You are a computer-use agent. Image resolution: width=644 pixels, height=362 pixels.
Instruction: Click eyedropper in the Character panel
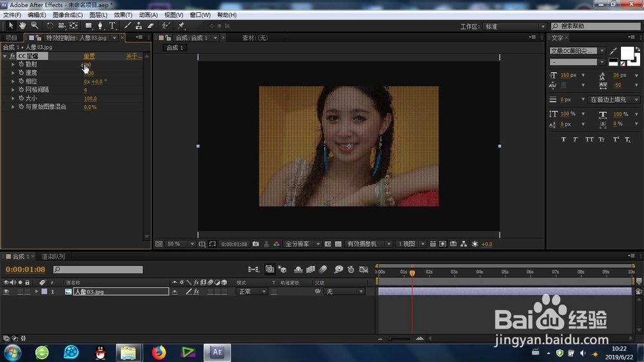click(x=613, y=51)
